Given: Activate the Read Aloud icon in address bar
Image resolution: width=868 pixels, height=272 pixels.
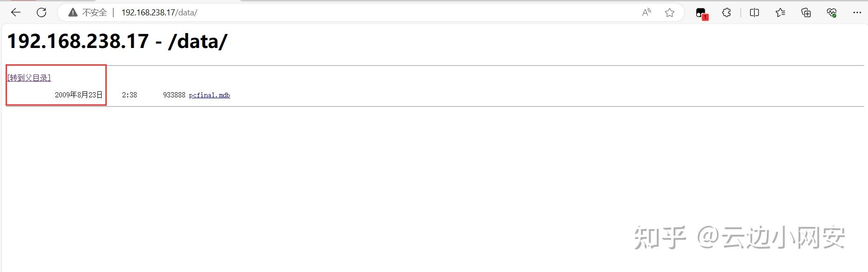Looking at the screenshot, I should click(646, 13).
